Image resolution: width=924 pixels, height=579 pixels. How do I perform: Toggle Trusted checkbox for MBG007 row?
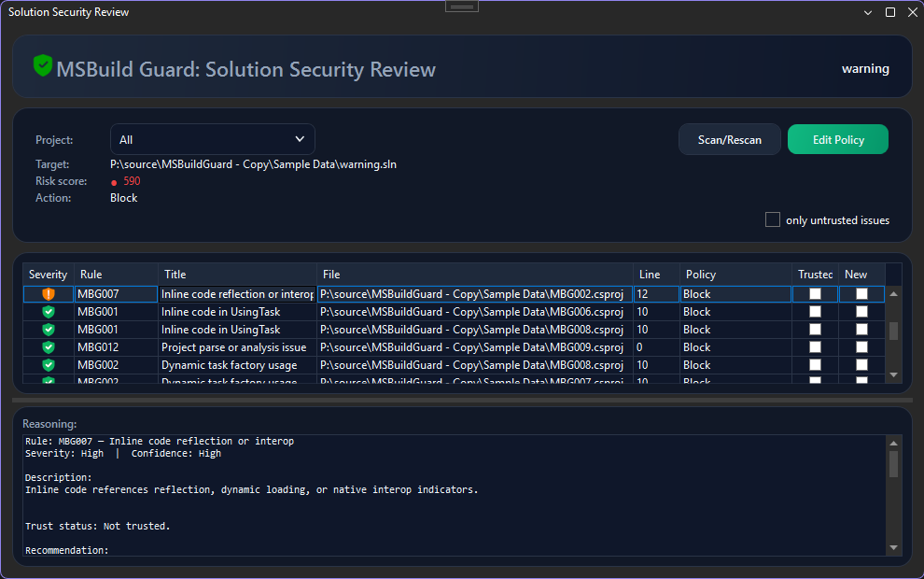pos(815,293)
